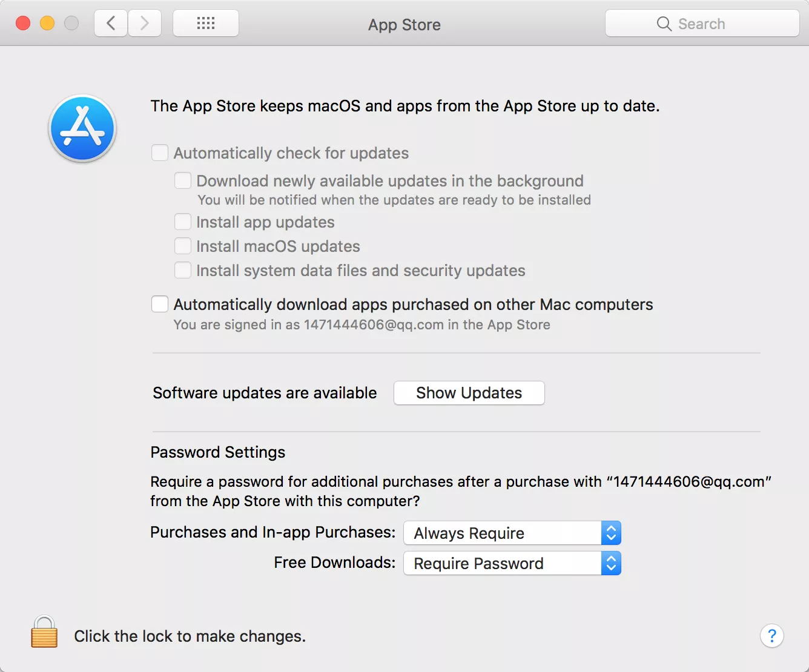This screenshot has width=809, height=672.
Task: Check Download newly available updates in background
Action: click(183, 180)
